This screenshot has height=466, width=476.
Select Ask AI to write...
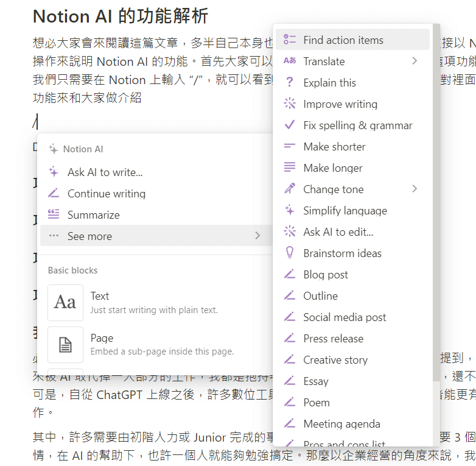pyautogui.click(x=156, y=172)
